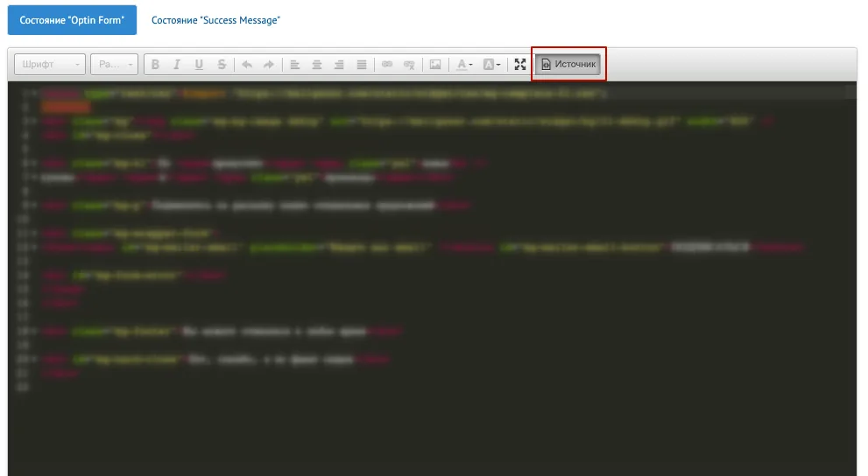Click the Источник source button

click(568, 64)
